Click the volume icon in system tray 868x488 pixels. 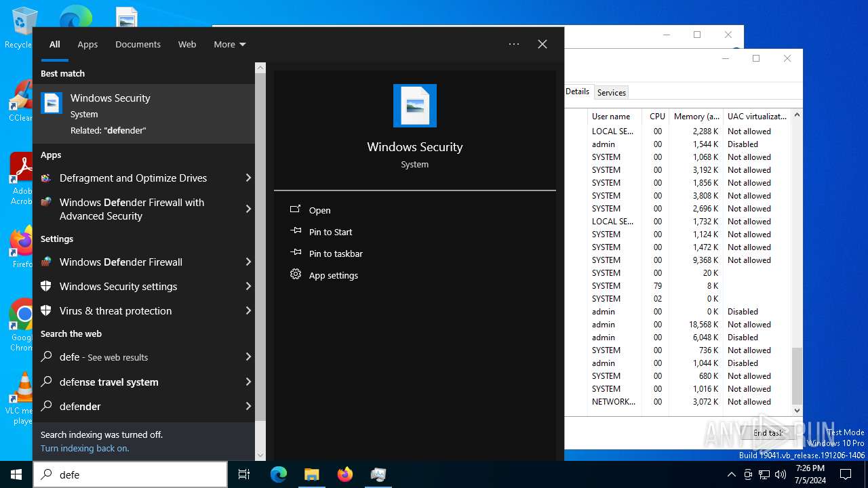pos(780,474)
